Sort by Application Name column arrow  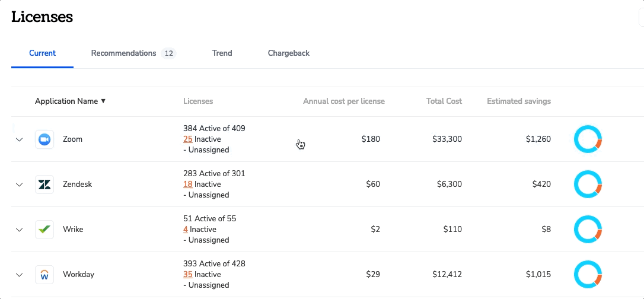pos(103,101)
